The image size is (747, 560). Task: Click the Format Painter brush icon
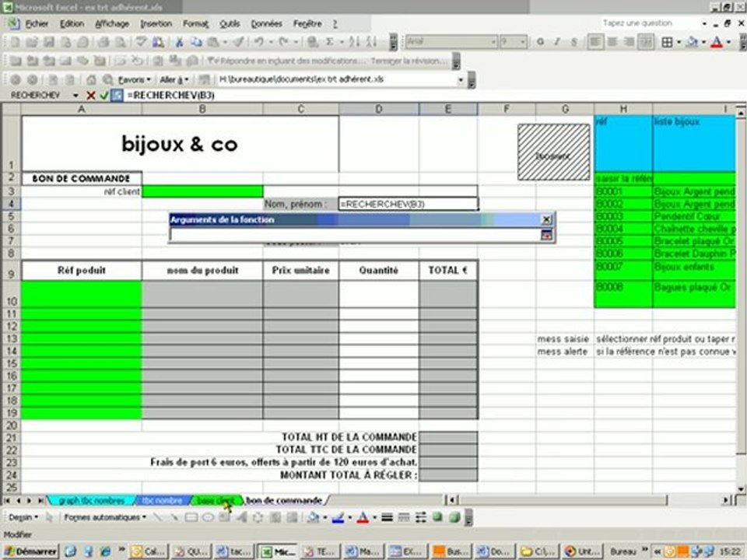tap(239, 42)
